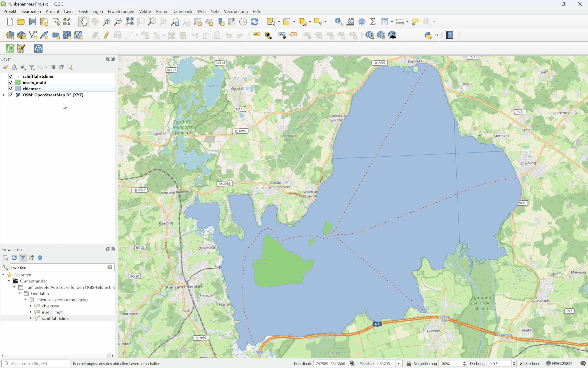Open the attribute table icon

click(x=384, y=22)
